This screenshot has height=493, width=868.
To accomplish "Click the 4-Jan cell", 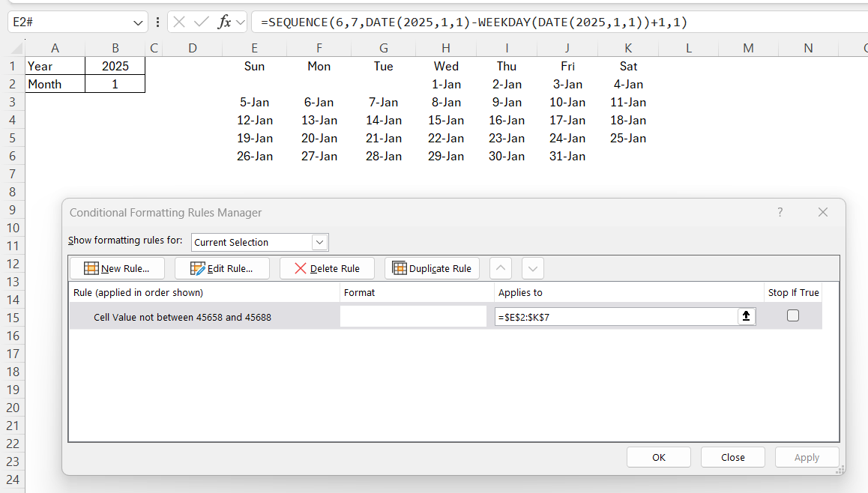I will point(627,84).
